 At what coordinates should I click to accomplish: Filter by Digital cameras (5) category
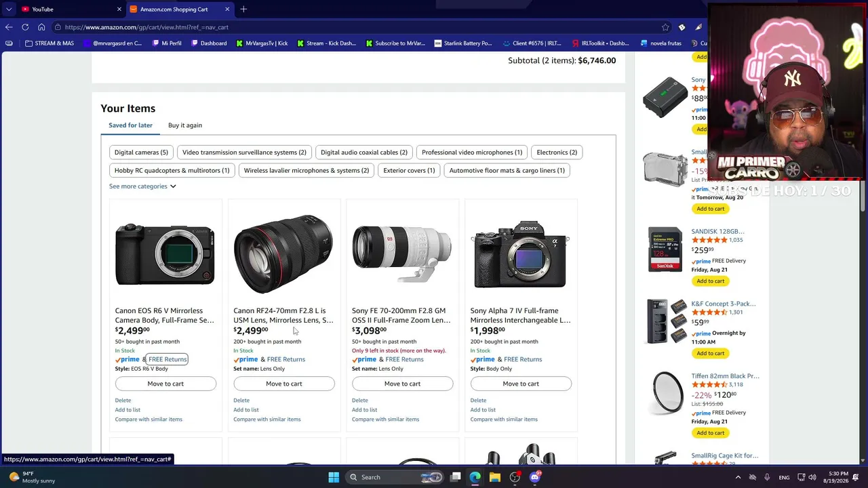click(141, 152)
